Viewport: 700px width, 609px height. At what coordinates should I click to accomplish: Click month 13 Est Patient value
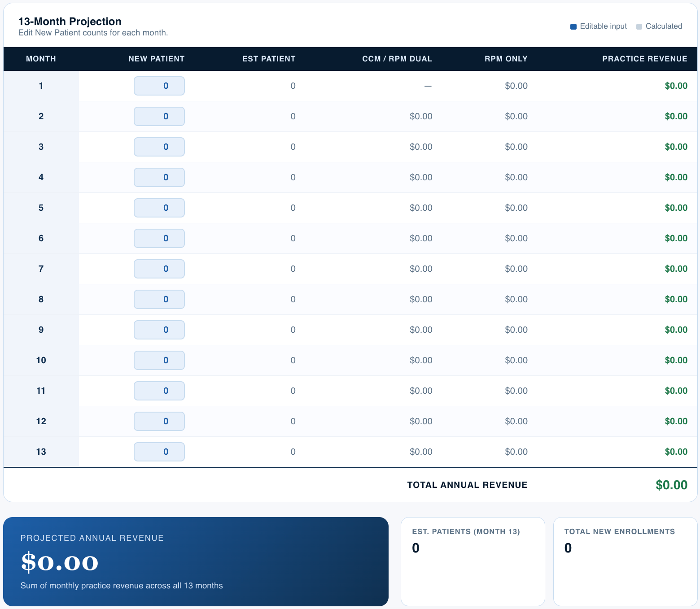pyautogui.click(x=293, y=452)
